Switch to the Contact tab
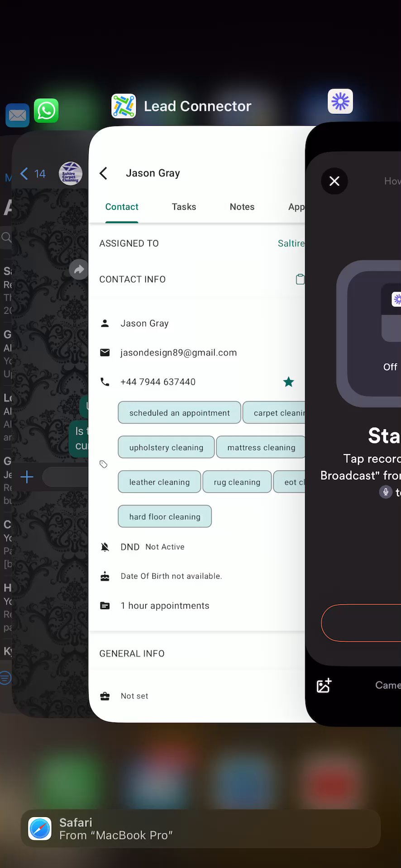 pos(122,207)
